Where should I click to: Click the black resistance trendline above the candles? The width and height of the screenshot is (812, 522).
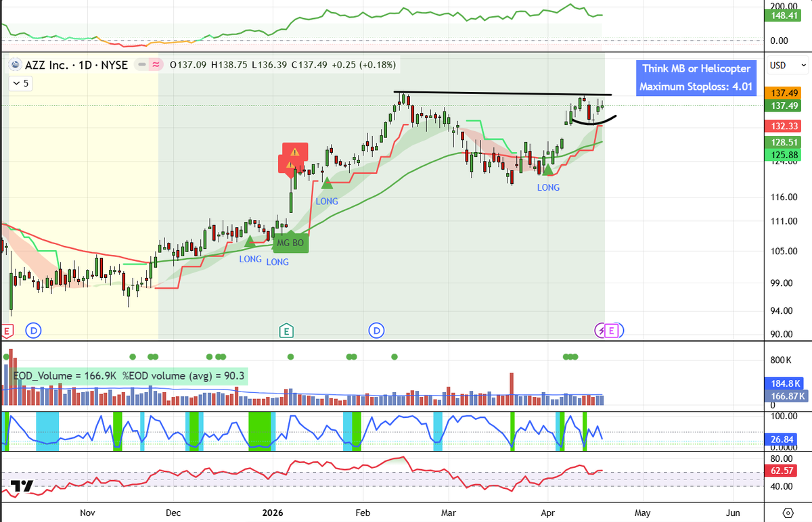[503, 93]
